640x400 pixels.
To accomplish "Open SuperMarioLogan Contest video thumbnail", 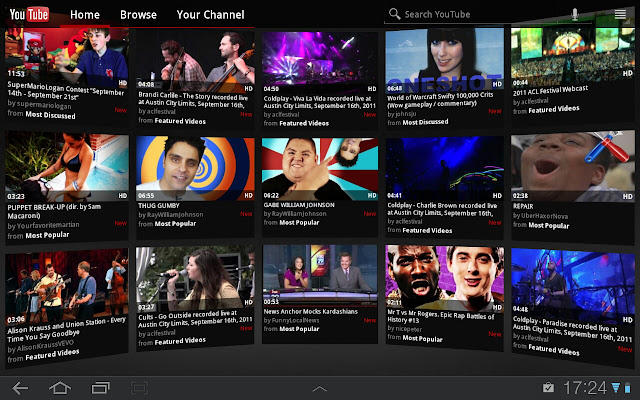I will [67, 57].
